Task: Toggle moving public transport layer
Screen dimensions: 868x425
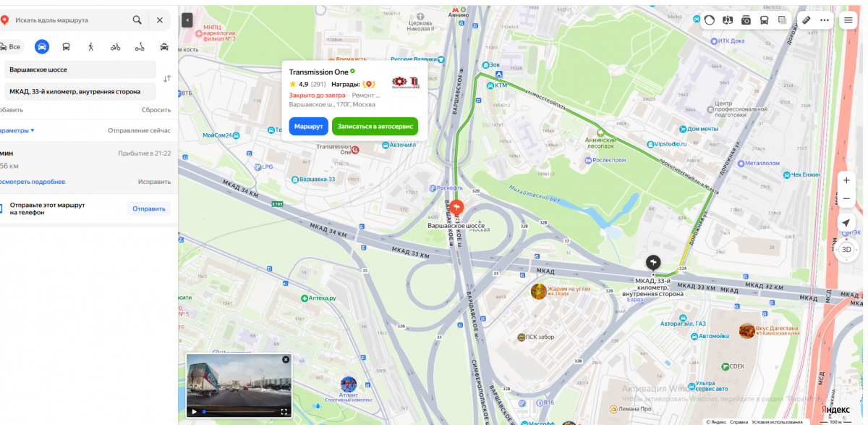Action: point(765,20)
